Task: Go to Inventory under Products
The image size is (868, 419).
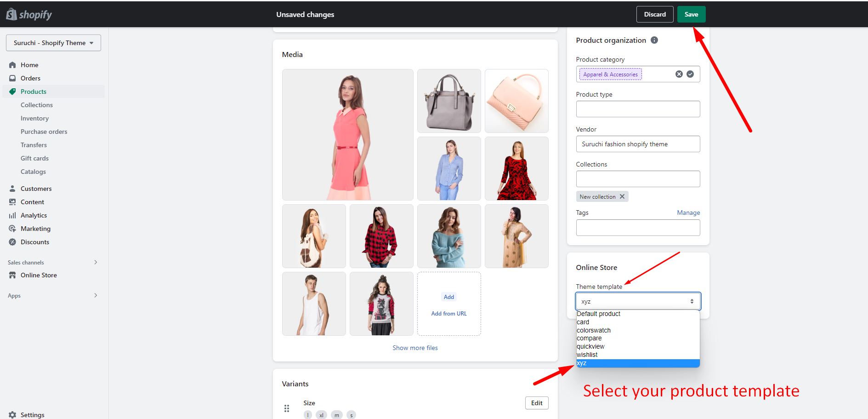Action: tap(34, 118)
